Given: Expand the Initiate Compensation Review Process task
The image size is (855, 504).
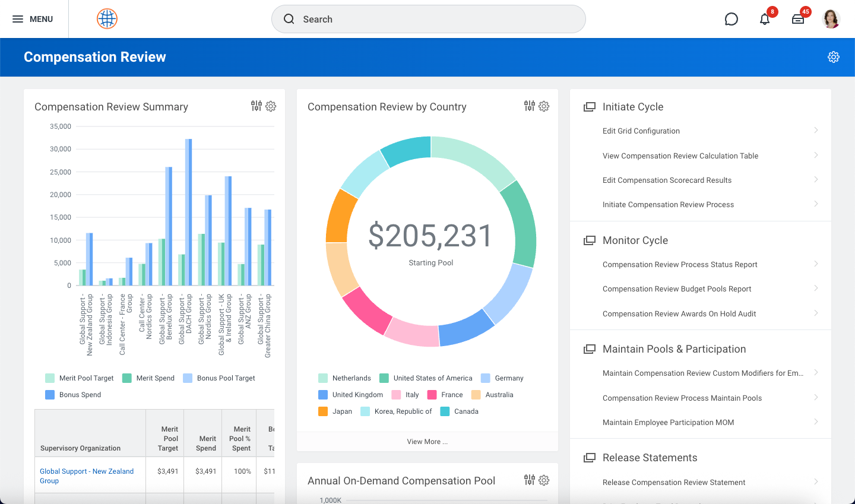Looking at the screenshot, I should [x=668, y=204].
